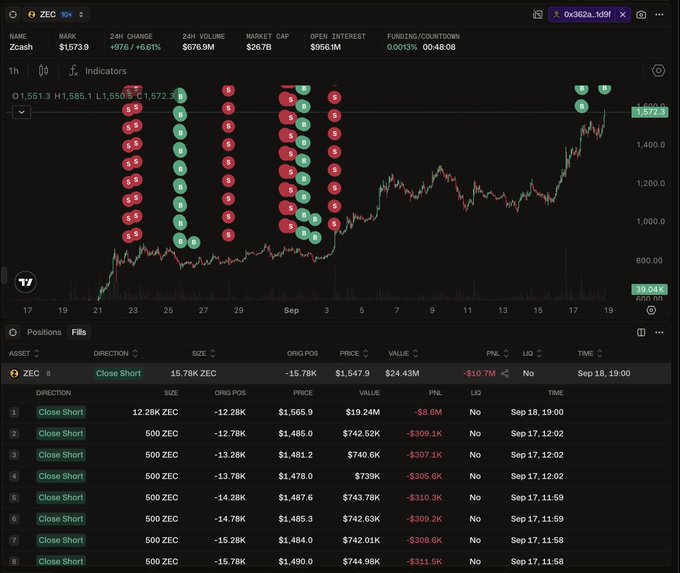Switch to the Positions tab

[44, 332]
